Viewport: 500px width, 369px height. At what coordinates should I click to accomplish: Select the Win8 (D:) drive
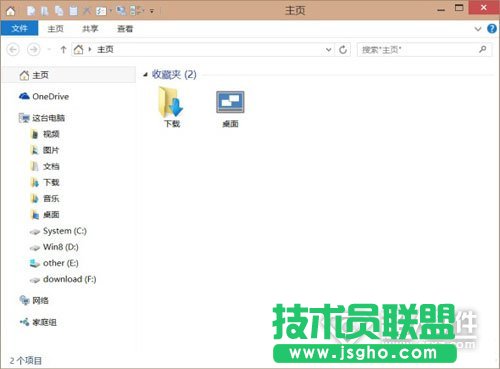tap(61, 247)
